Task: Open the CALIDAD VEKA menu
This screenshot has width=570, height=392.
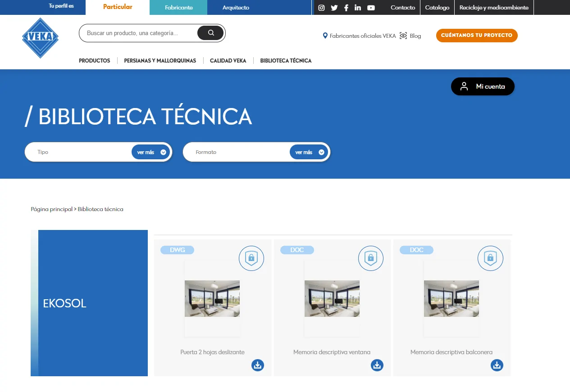Action: (228, 61)
